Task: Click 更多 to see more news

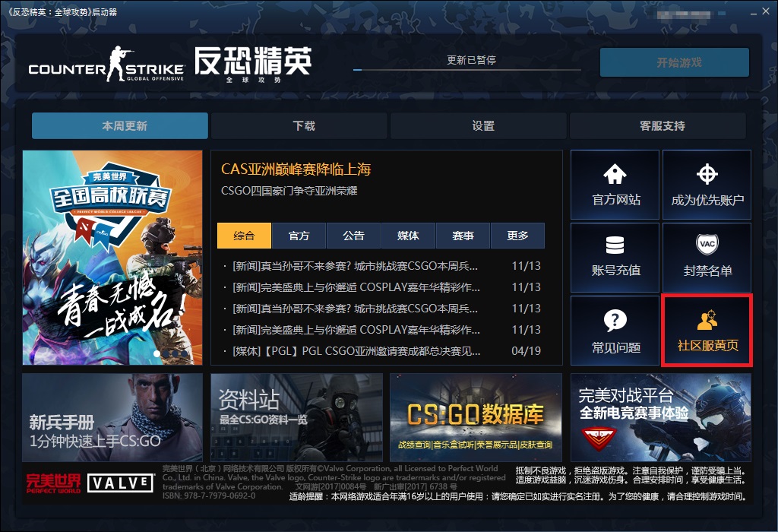Action: pyautogui.click(x=517, y=236)
